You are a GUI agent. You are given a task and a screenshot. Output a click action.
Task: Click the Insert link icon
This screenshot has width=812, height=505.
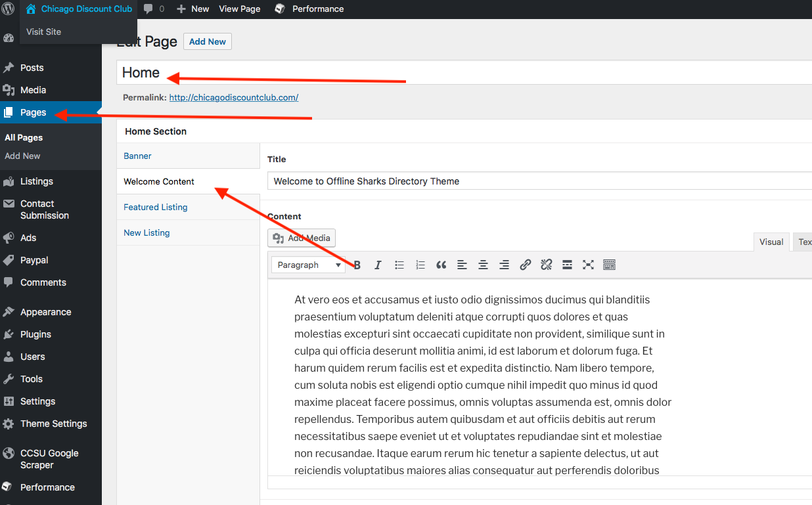click(x=525, y=265)
